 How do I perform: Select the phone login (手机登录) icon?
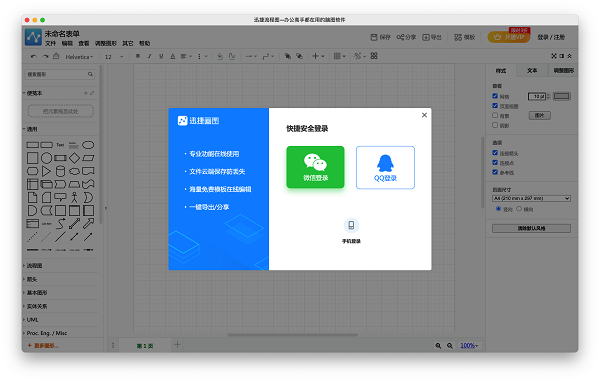click(x=351, y=225)
